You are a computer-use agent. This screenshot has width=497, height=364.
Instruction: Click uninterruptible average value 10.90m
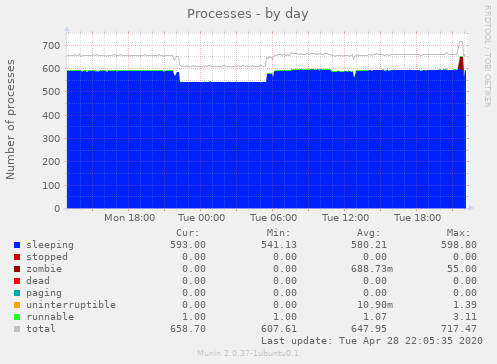(375, 305)
